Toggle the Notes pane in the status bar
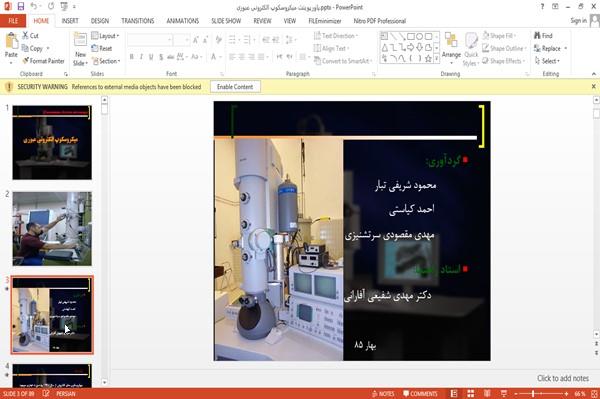This screenshot has width=600, height=399. pos(383,394)
